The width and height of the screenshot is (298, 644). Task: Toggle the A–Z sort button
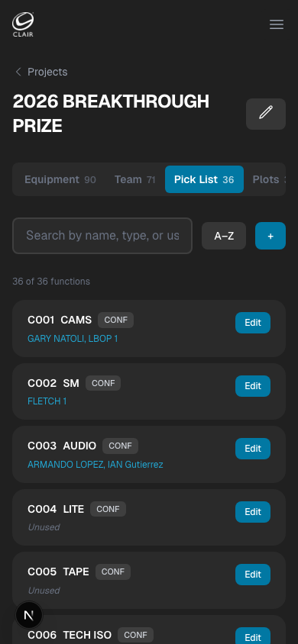pyautogui.click(x=224, y=236)
